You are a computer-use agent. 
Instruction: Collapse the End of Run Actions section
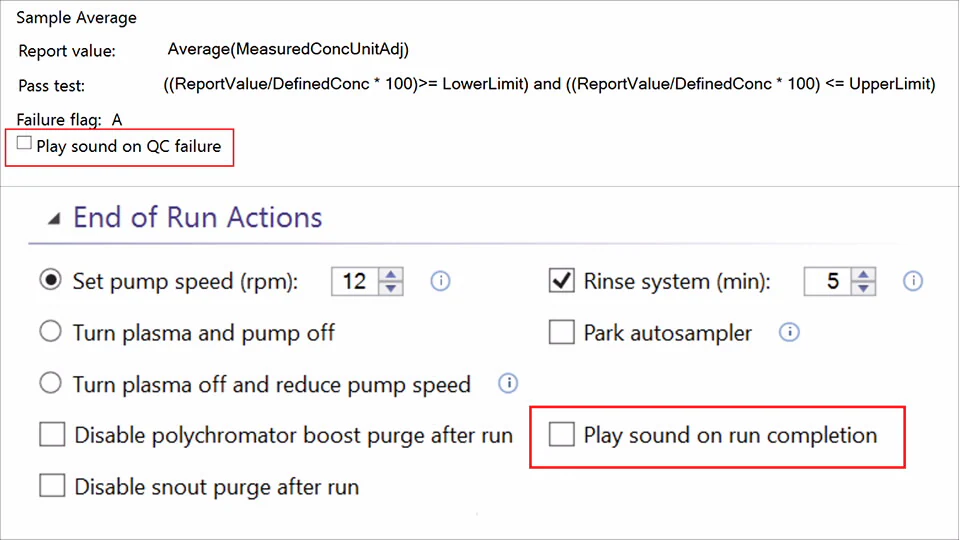53,218
